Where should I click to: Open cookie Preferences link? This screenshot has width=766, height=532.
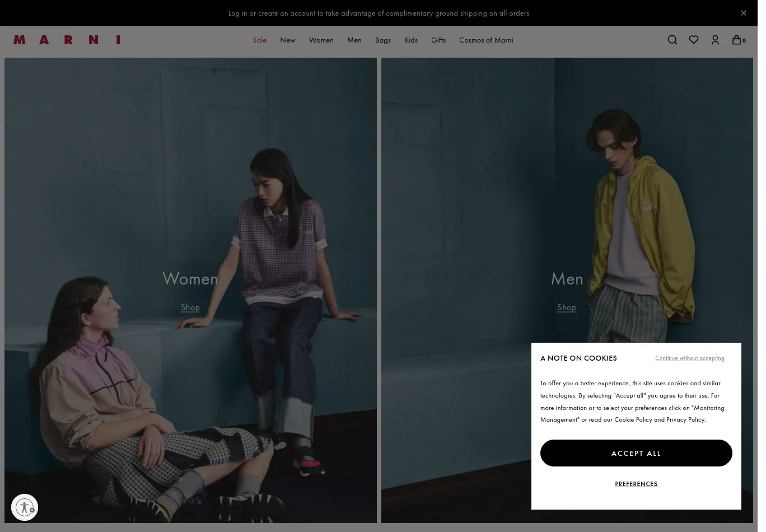pos(636,484)
